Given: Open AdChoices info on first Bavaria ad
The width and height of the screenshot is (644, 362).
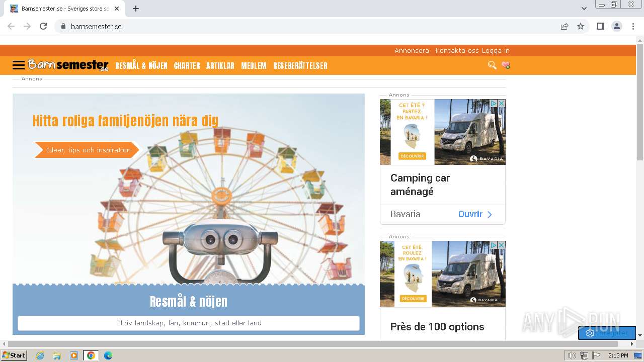Looking at the screenshot, I should pyautogui.click(x=494, y=103).
